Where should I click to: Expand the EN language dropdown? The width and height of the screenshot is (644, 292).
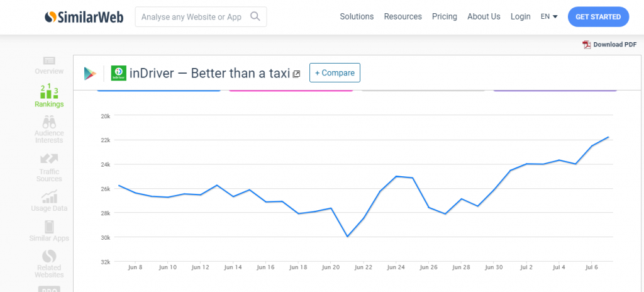pyautogui.click(x=549, y=17)
